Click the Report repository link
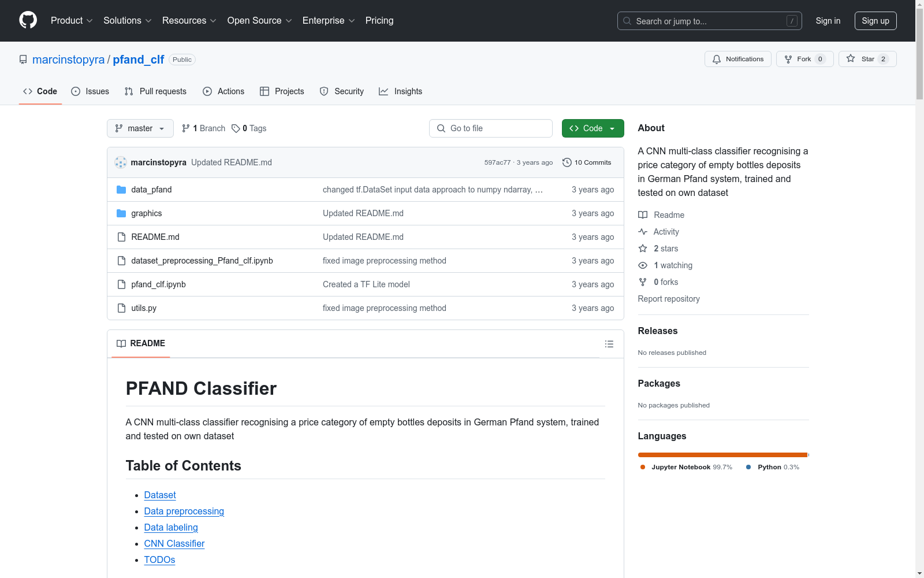Image resolution: width=924 pixels, height=578 pixels. tap(669, 299)
